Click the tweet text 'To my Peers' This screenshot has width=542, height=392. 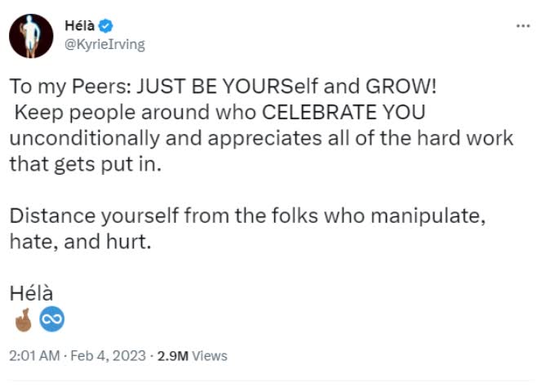pyautogui.click(x=70, y=86)
